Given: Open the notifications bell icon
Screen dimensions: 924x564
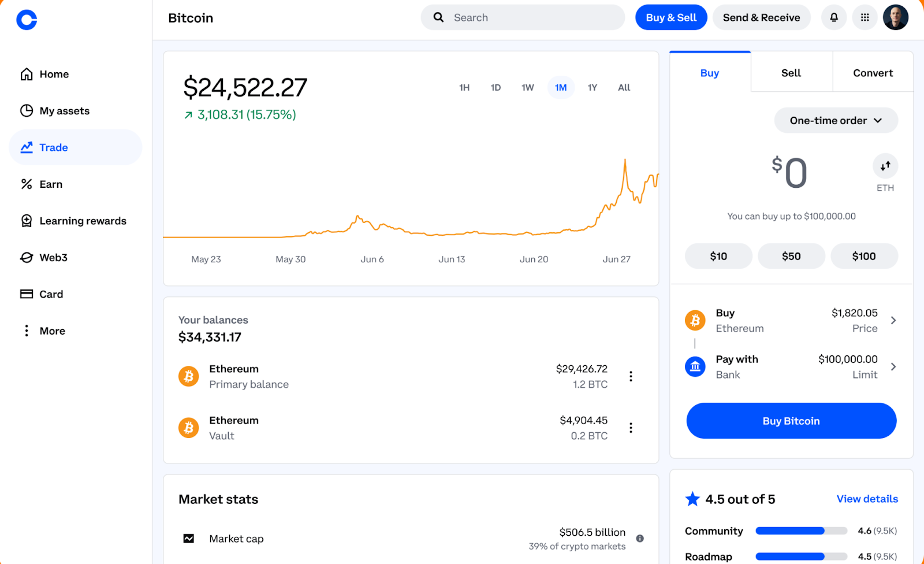Looking at the screenshot, I should click(834, 17).
